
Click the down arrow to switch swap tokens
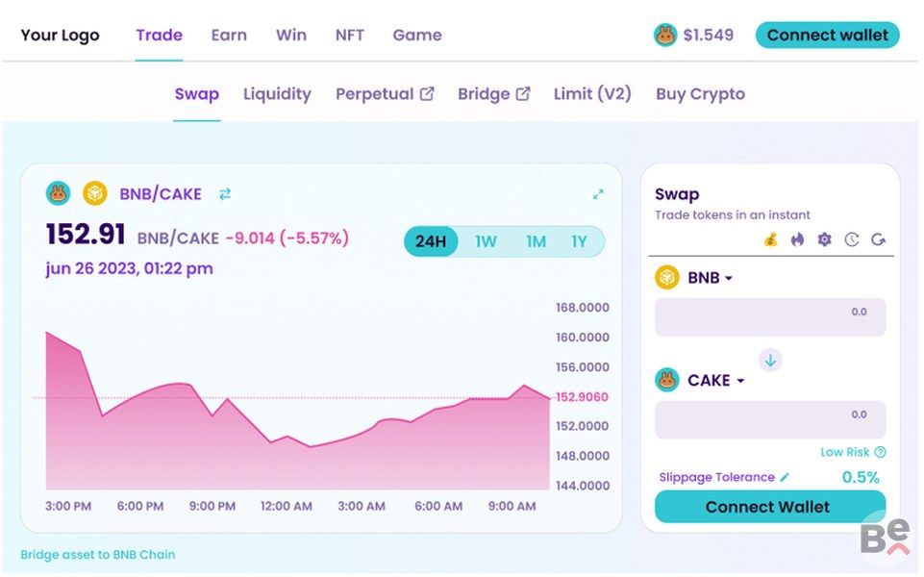tap(770, 361)
